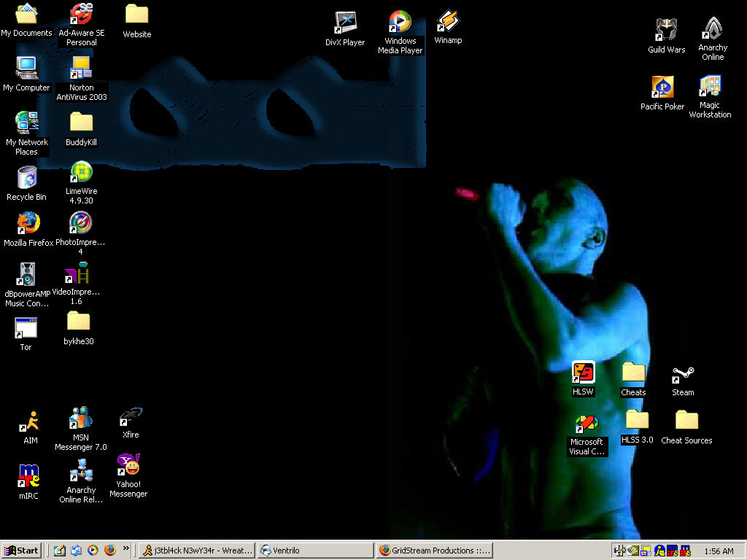
Task: Click the Start button
Action: click(21, 551)
